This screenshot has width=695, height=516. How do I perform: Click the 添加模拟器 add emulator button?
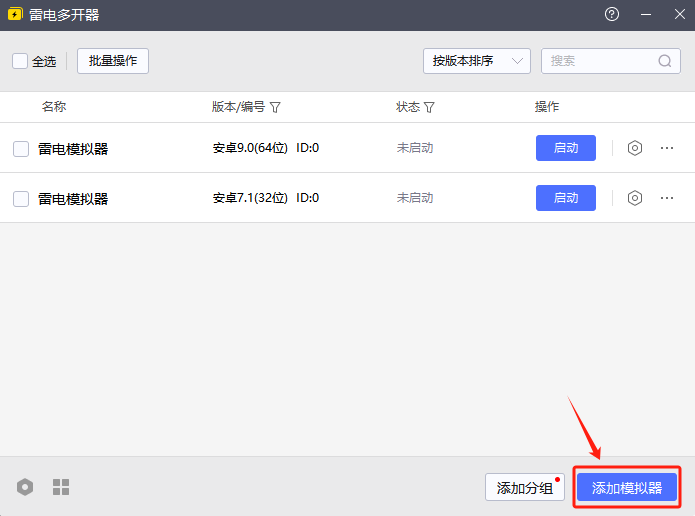pyautogui.click(x=627, y=488)
